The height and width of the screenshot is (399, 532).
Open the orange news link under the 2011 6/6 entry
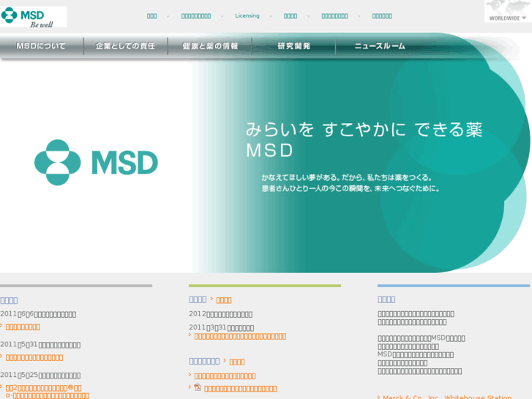tap(23, 327)
